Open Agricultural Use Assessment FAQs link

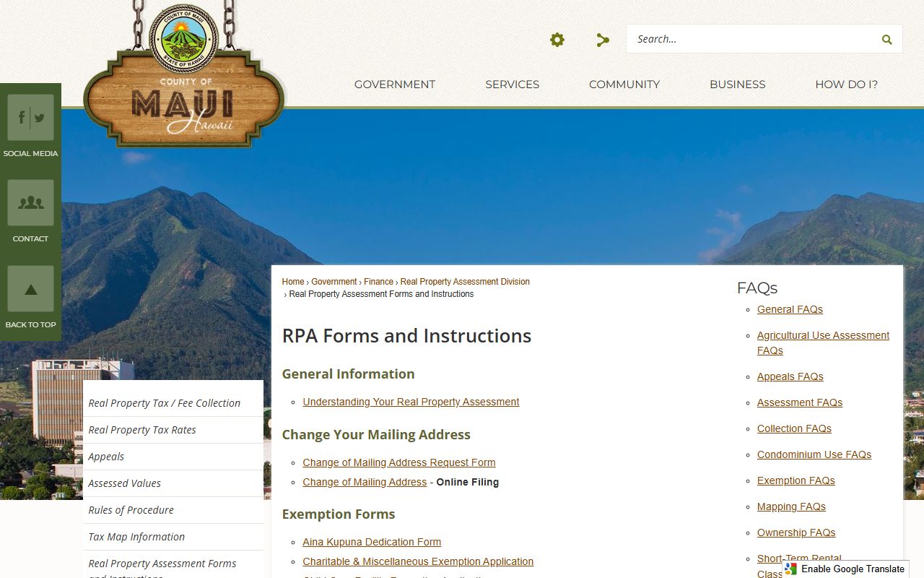pos(823,343)
